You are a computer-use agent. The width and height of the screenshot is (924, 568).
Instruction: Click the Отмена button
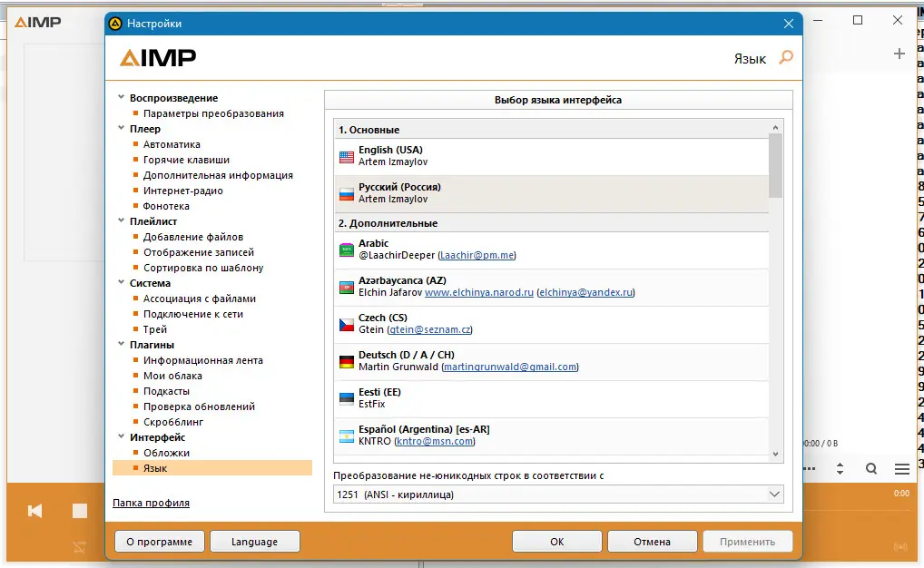(x=653, y=542)
